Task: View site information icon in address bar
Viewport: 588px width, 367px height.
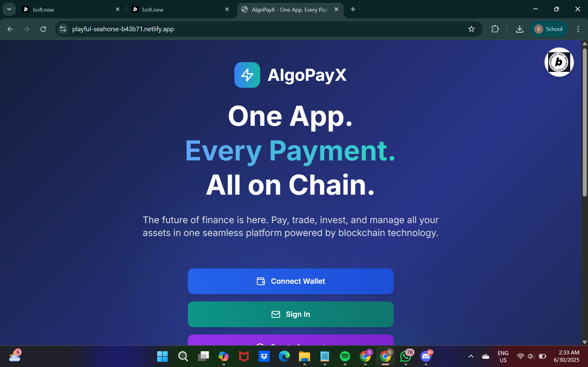Action: 63,29
